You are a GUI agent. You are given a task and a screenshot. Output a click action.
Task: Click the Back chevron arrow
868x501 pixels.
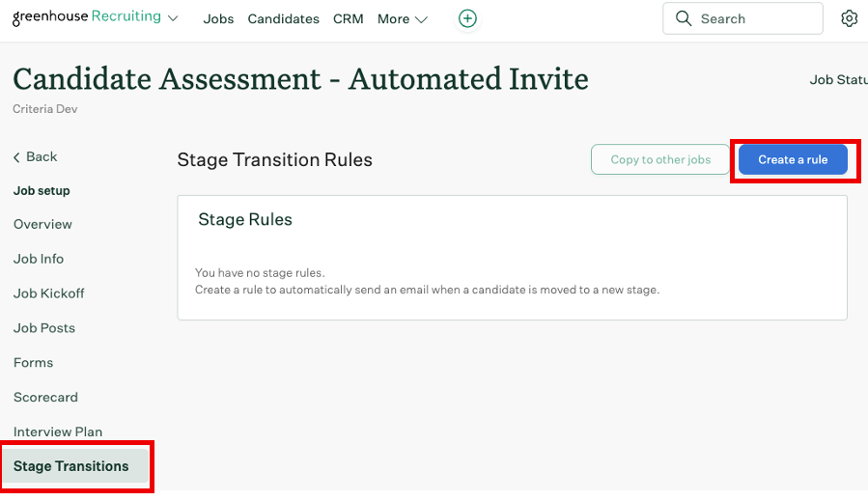click(x=16, y=156)
